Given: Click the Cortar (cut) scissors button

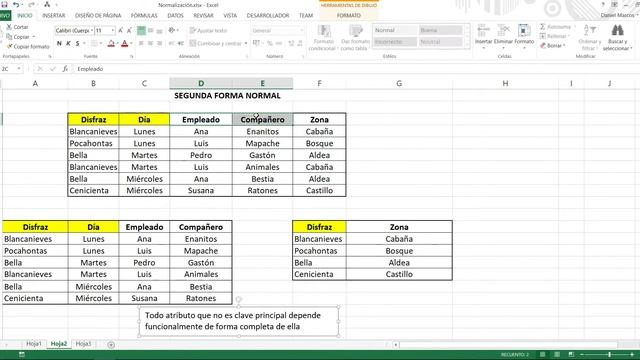Looking at the screenshot, I should click(18, 27).
